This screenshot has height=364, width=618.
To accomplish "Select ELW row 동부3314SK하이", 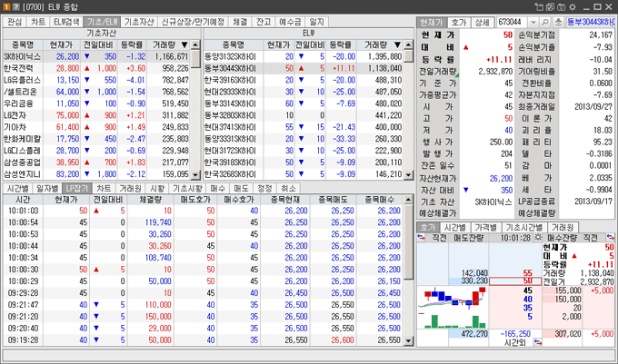I will 304,103.
